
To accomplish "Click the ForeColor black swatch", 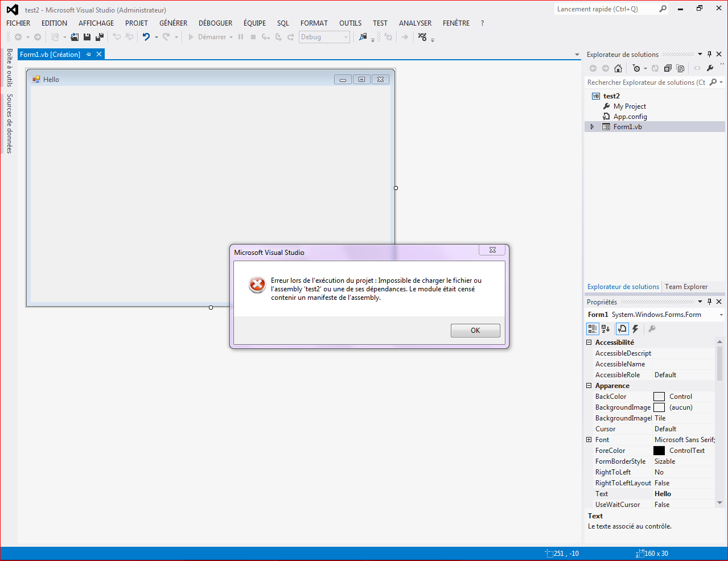I will pos(659,451).
